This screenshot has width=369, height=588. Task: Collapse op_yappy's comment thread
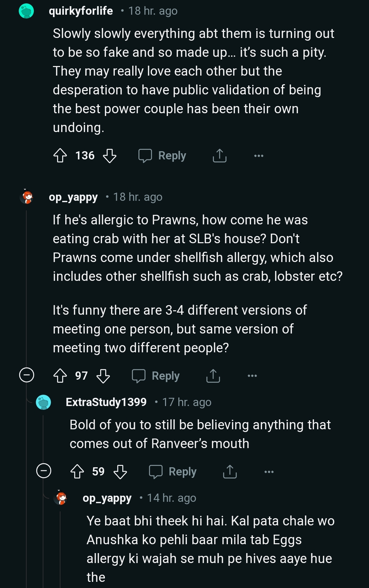27,375
